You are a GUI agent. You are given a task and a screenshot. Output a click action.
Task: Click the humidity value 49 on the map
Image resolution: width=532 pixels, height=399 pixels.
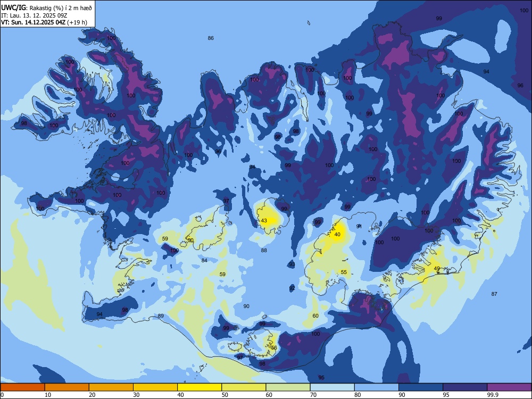437,268
